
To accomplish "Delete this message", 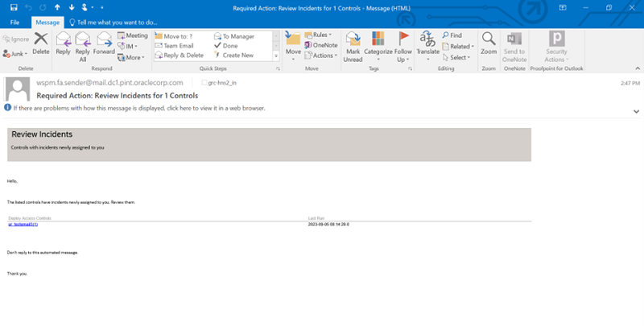I will point(41,43).
